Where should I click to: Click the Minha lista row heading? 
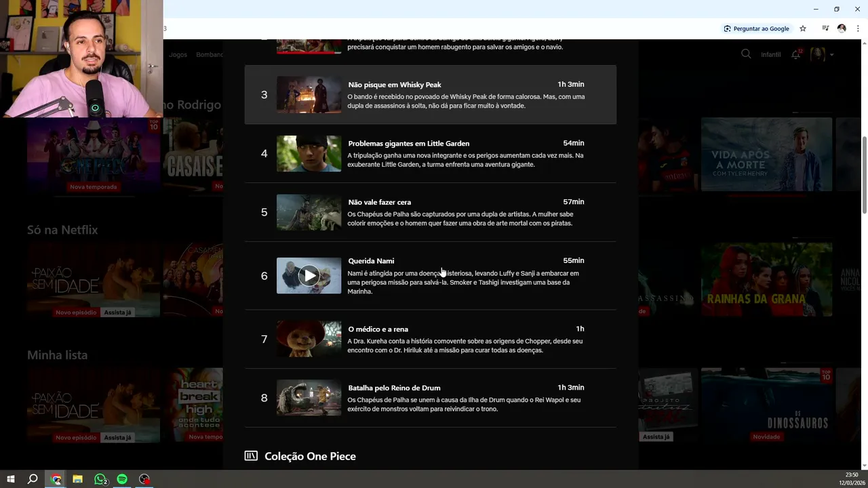coord(58,354)
